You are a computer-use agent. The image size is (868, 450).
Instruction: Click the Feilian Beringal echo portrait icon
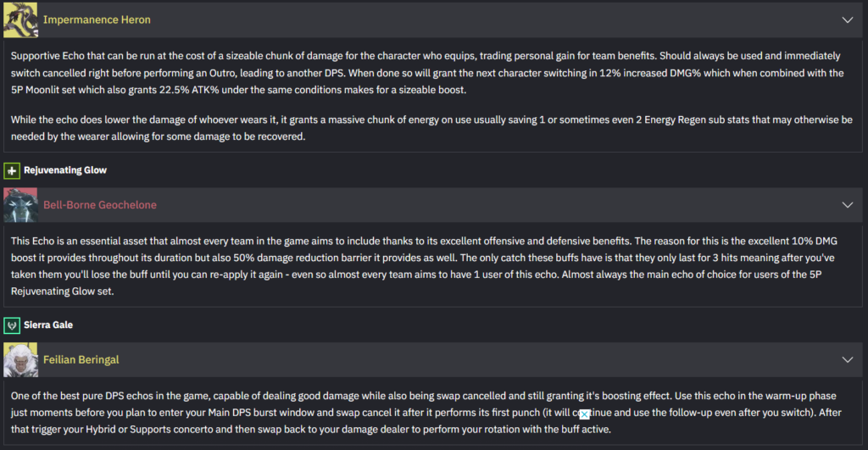click(x=20, y=359)
